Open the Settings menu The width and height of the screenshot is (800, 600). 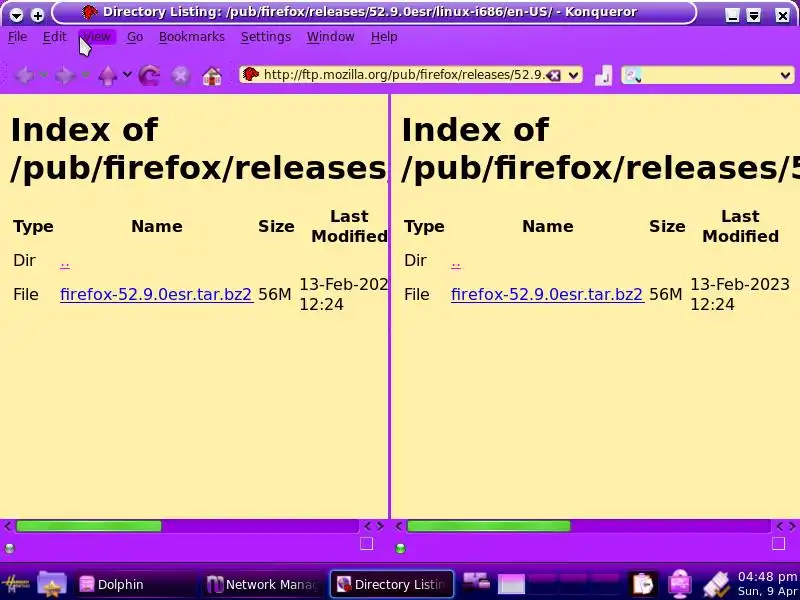click(x=266, y=37)
